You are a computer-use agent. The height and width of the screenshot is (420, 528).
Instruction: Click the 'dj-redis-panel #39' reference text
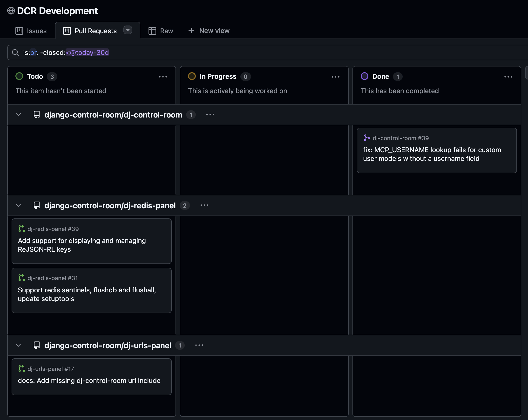click(x=53, y=229)
